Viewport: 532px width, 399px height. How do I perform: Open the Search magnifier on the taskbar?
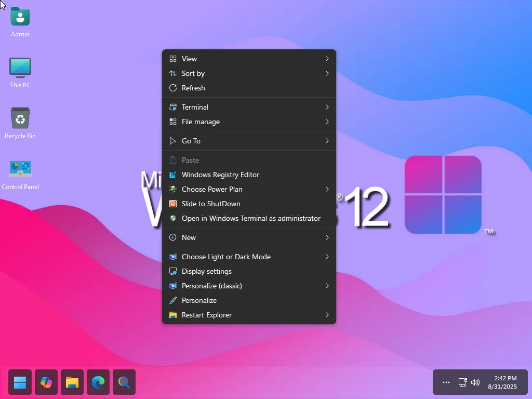tap(124, 382)
